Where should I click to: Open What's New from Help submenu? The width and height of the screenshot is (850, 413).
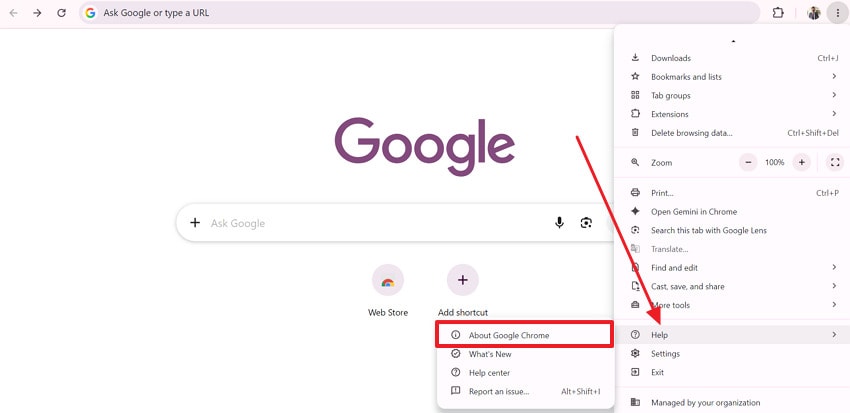pyautogui.click(x=525, y=354)
